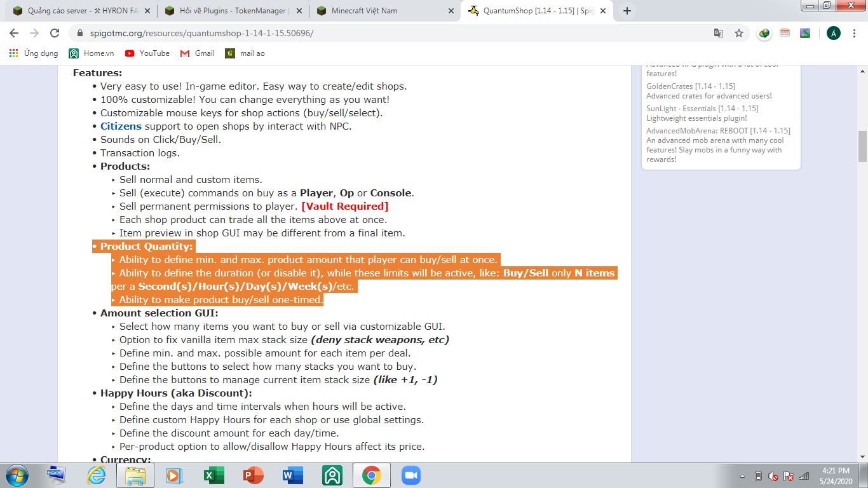Viewport: 868px width, 488px height.
Task: Follow the Citizens link in Features
Action: pyautogui.click(x=121, y=126)
